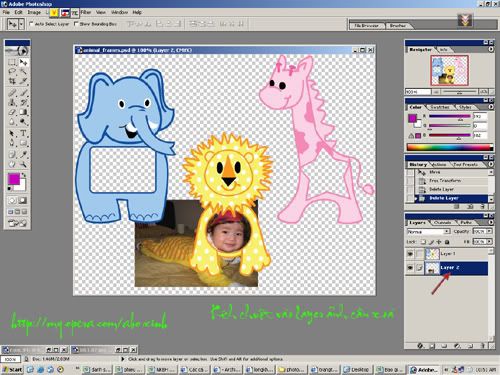Switch to the Actions tab

pyautogui.click(x=440, y=165)
